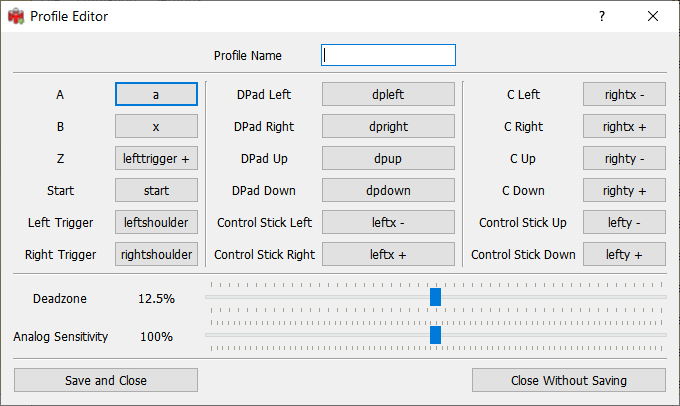Remap Control Stick Up 'lefty -'
Viewport: 680px width, 406px height.
click(624, 222)
